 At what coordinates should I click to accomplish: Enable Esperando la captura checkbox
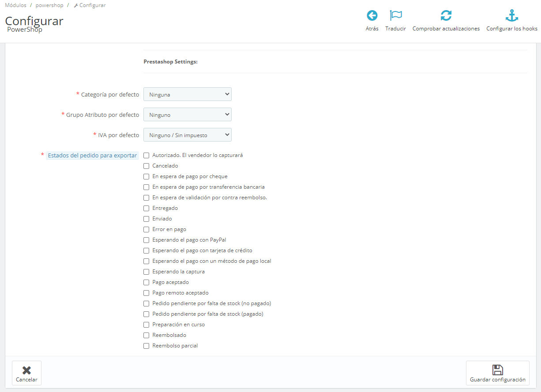click(147, 272)
